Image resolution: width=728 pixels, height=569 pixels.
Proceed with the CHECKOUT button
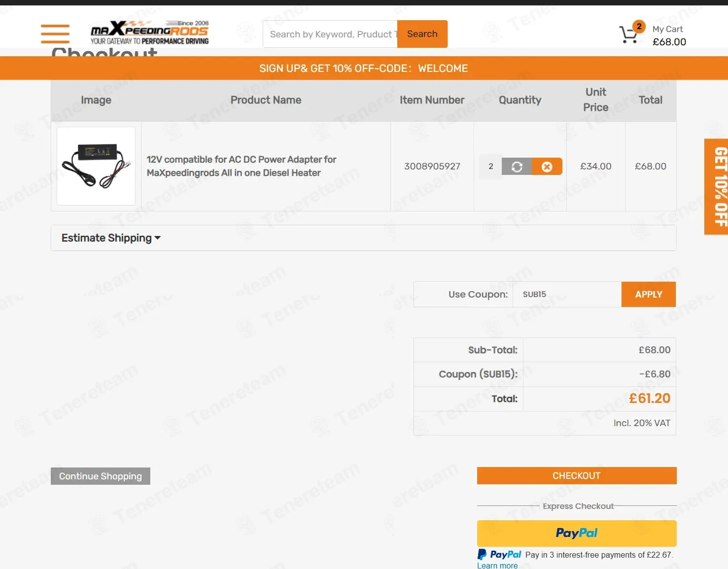577,476
